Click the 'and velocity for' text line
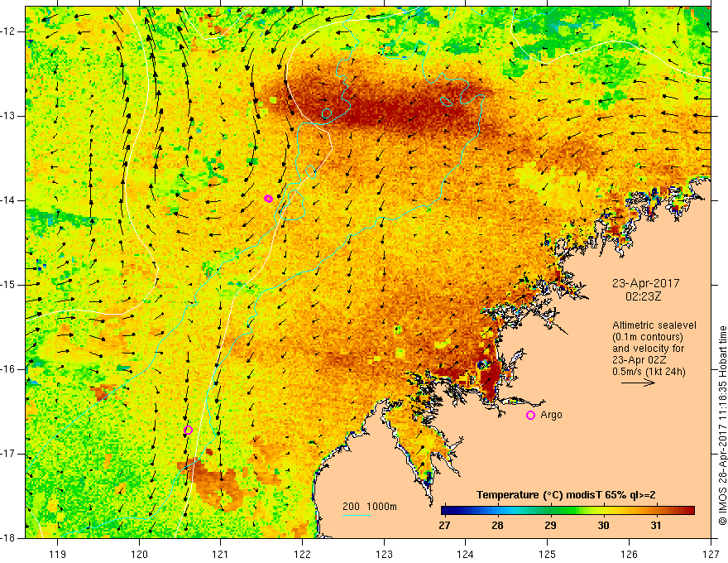Viewport: 728px width, 563px height. click(x=648, y=349)
